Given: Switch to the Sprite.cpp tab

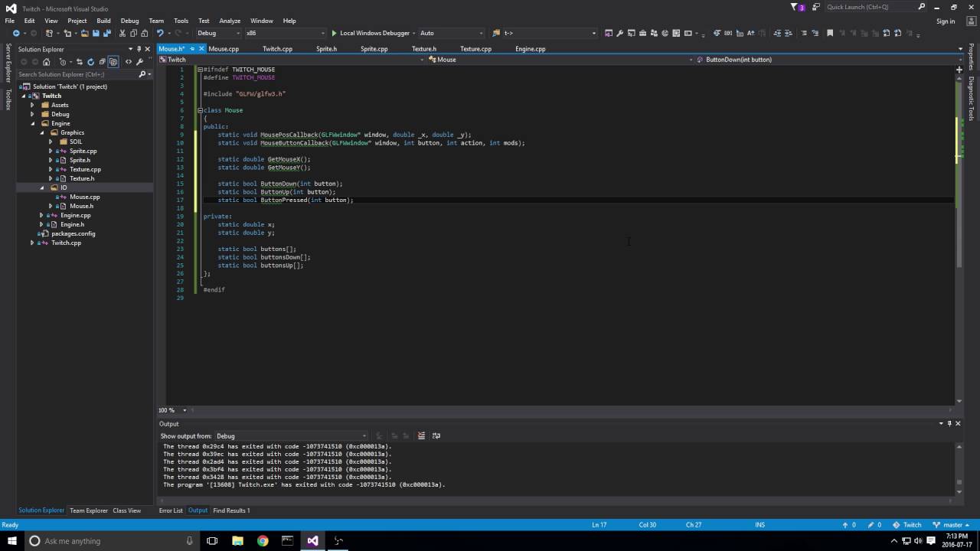Looking at the screenshot, I should point(374,49).
